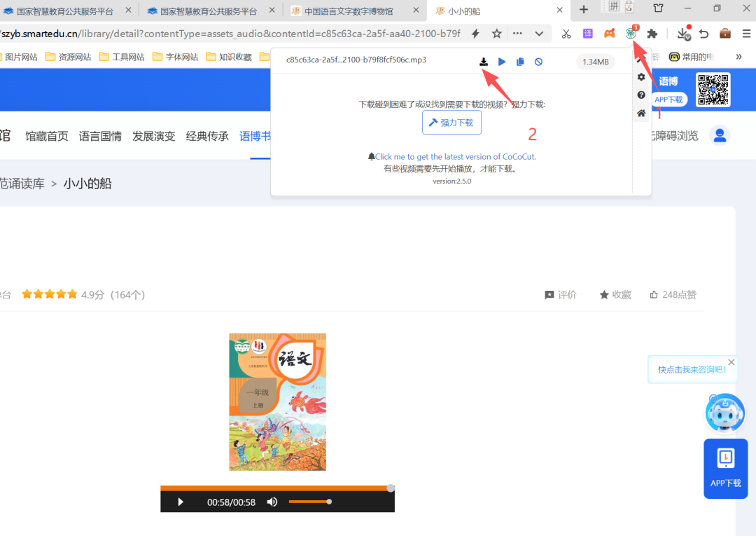Image resolution: width=756 pixels, height=536 pixels.
Task: Open the CoCoCut settings gear icon
Action: [x=641, y=77]
